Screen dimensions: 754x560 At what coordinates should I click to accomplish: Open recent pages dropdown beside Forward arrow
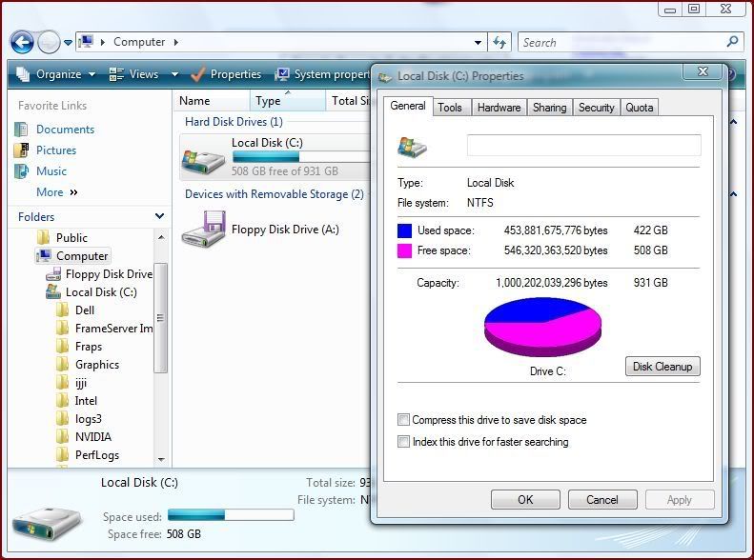click(x=68, y=43)
